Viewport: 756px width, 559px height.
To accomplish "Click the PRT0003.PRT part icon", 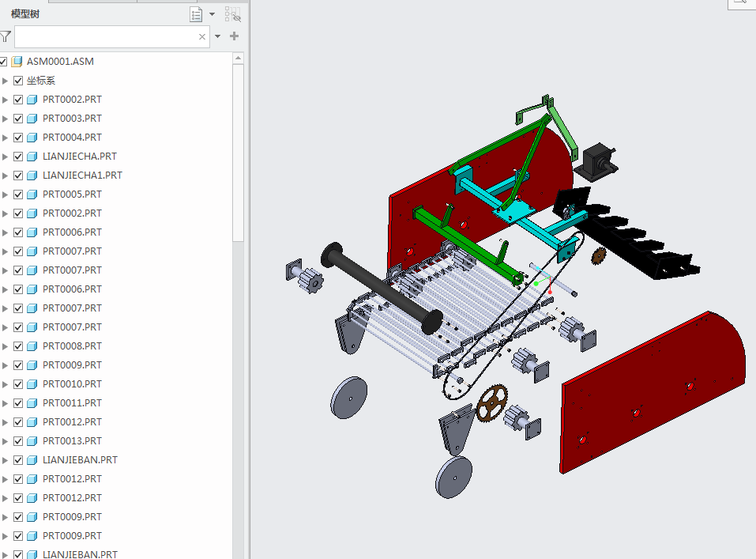I will [32, 119].
